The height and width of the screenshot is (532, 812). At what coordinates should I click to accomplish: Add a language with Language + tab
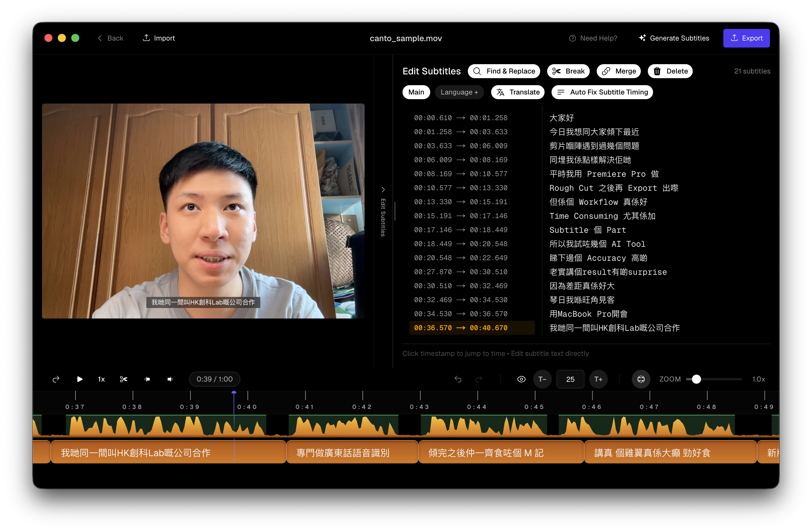[x=459, y=92]
